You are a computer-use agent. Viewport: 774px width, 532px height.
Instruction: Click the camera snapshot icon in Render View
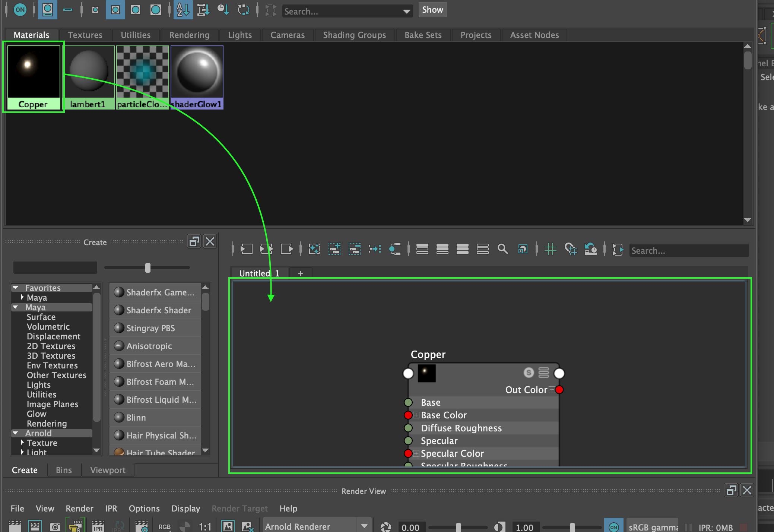(55, 526)
